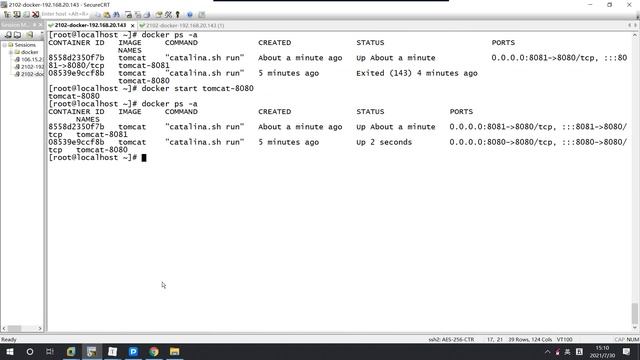Open the Windows Start menu

(10, 352)
